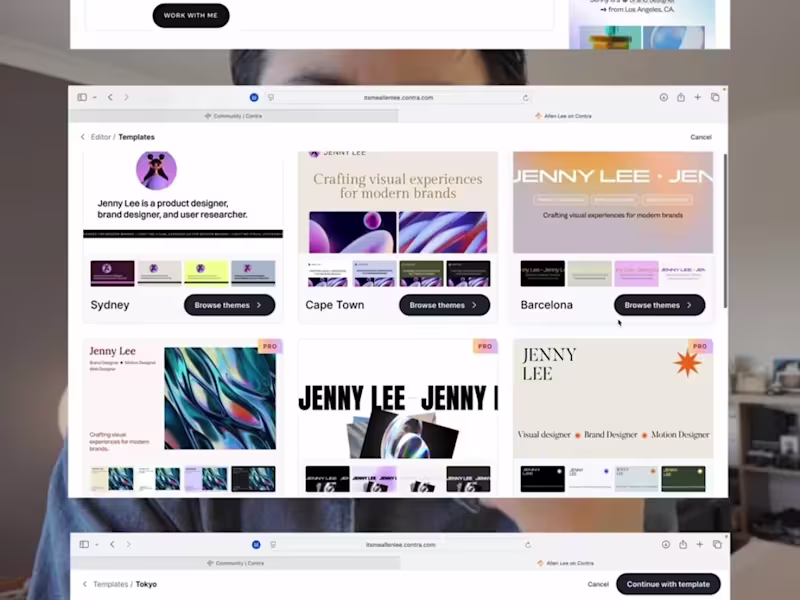The width and height of the screenshot is (800, 600).
Task: Pick black theme swatch under starburst template
Action: tap(542, 479)
